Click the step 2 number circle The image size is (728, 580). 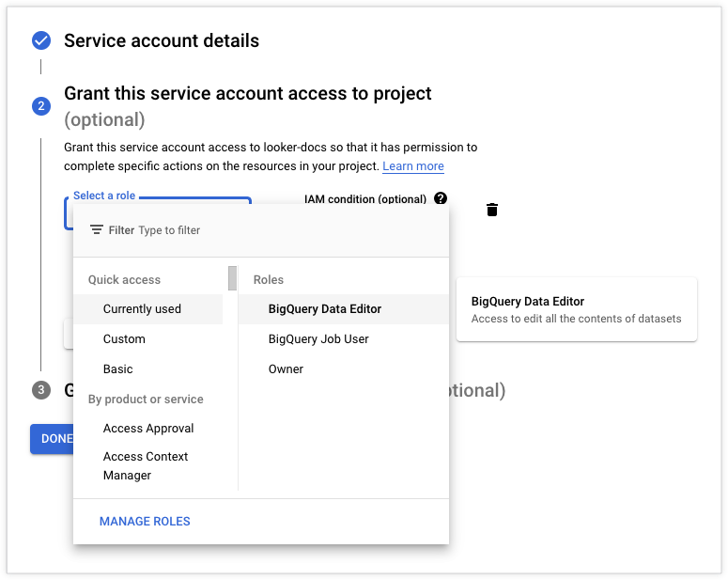[x=40, y=106]
